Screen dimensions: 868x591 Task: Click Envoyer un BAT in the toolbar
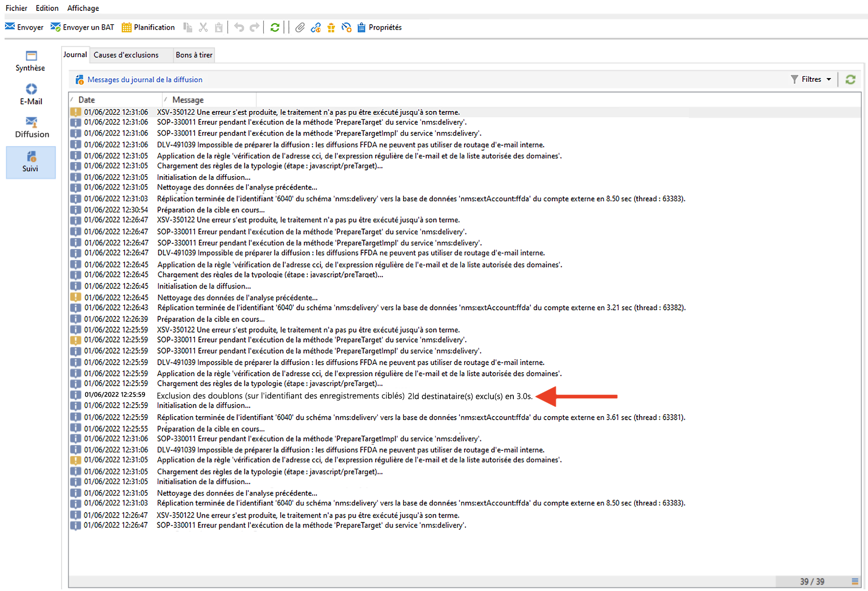tap(82, 28)
